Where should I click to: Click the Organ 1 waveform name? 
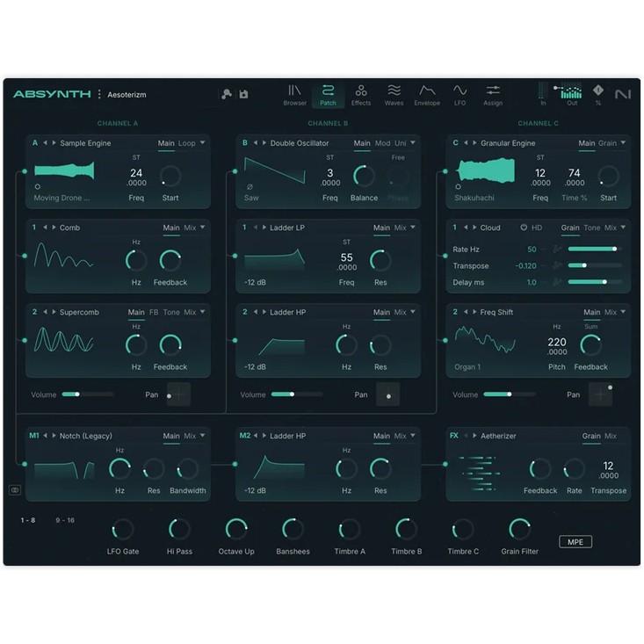(x=467, y=367)
